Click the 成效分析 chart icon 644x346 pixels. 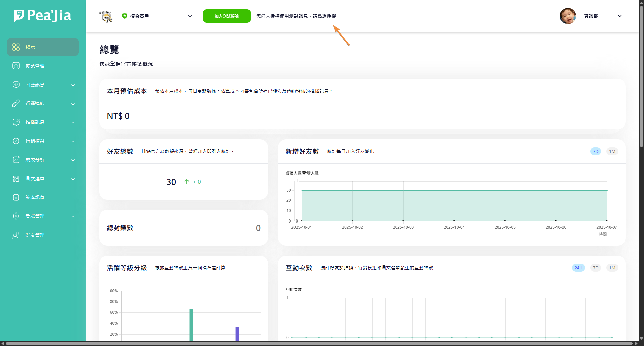click(16, 160)
